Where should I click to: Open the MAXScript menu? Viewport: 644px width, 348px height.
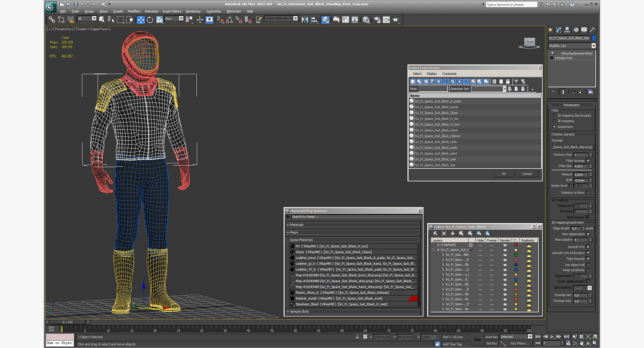point(234,11)
